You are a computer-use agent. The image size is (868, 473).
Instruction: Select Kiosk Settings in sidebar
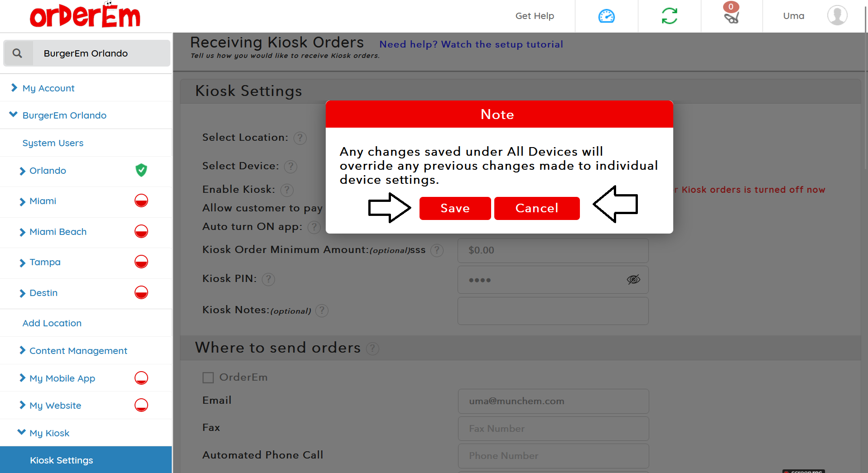tap(61, 460)
